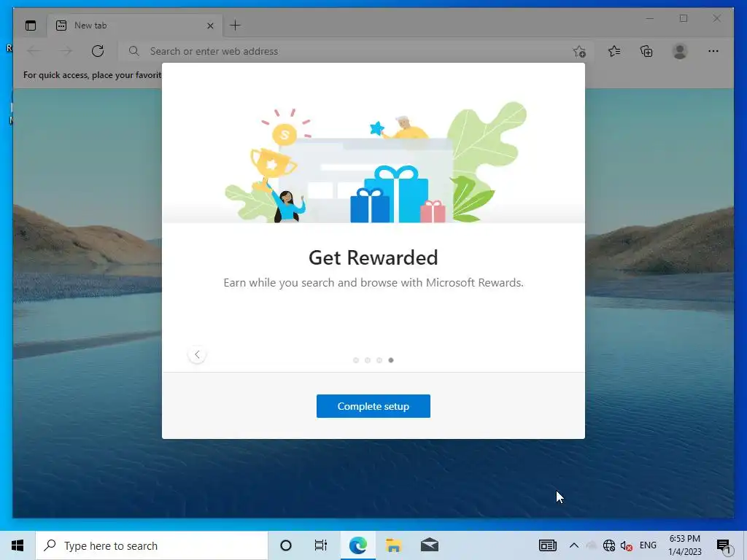
Task: Open the profile avatar menu
Action: click(680, 51)
